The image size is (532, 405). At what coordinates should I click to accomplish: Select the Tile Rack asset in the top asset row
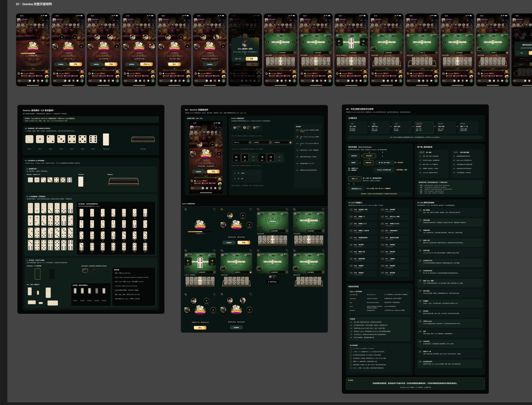143,139
